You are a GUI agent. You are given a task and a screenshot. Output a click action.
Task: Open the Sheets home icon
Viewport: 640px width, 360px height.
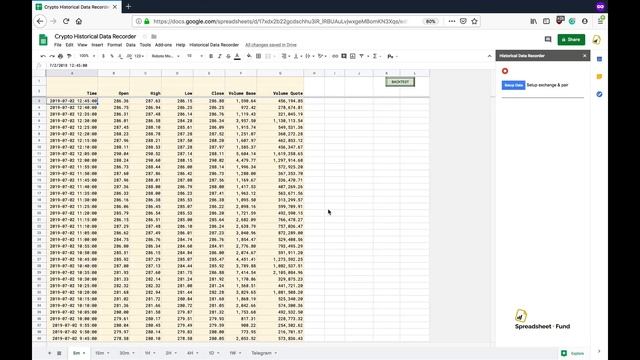pos(43,40)
